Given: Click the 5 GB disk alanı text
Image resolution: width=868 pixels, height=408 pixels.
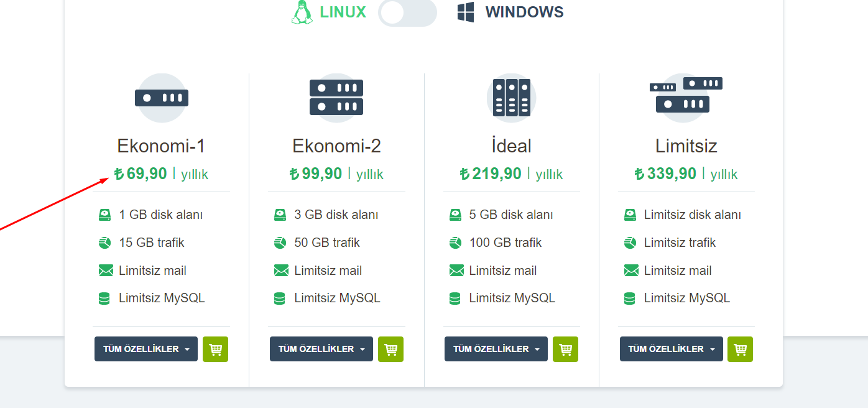Looking at the screenshot, I should tap(511, 215).
